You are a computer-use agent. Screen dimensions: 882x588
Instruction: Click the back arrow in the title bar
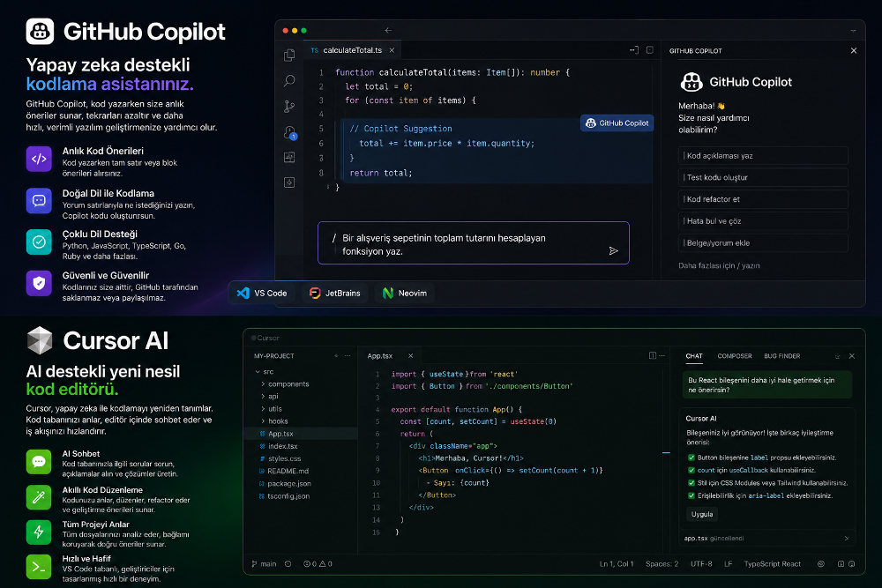click(x=388, y=30)
